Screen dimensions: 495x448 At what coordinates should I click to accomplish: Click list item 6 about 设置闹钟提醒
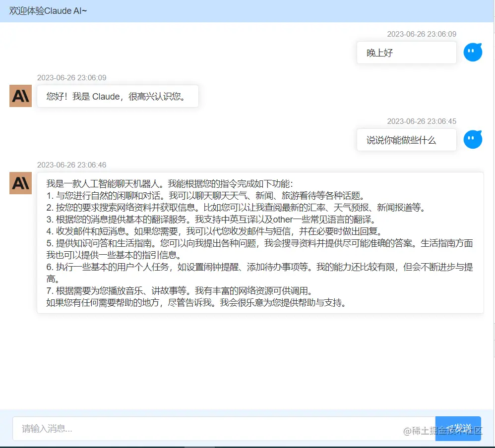point(259,273)
